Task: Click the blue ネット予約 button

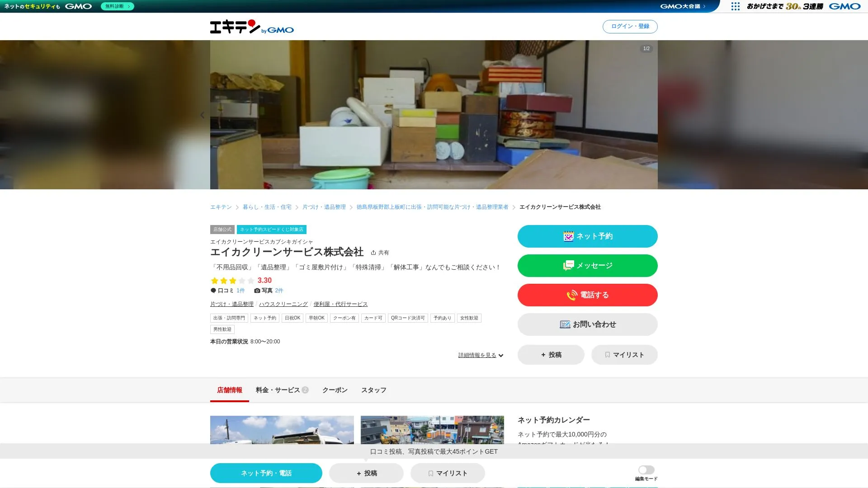Action: pyautogui.click(x=588, y=236)
